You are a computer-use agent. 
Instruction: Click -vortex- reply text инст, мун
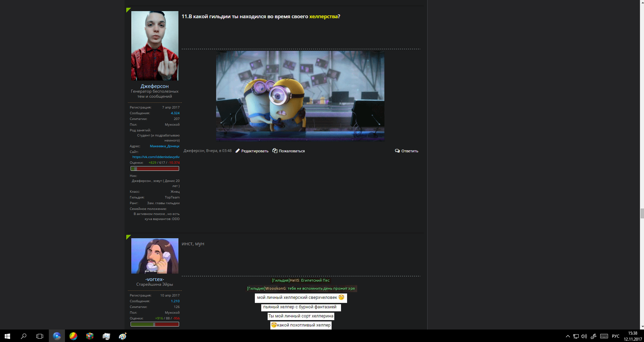(193, 244)
